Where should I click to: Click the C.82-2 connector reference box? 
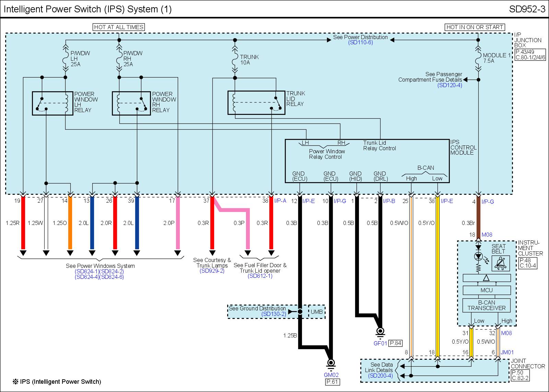pos(520,378)
